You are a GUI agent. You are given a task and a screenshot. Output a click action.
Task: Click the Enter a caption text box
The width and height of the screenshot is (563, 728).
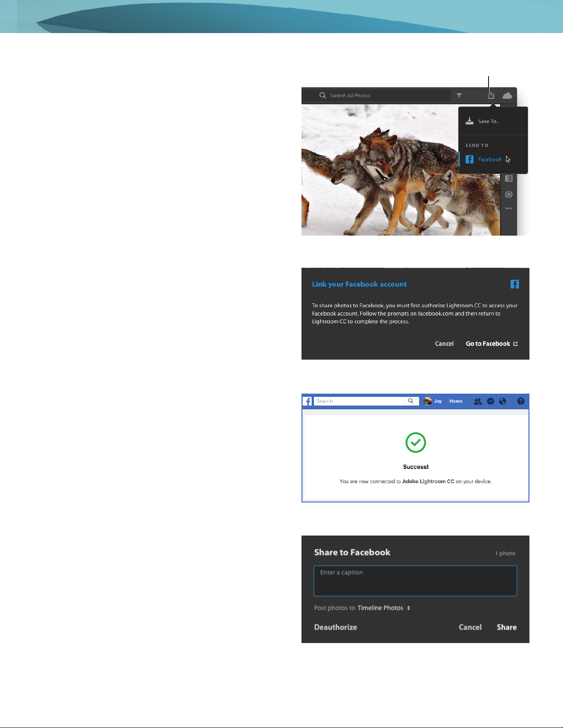(415, 581)
